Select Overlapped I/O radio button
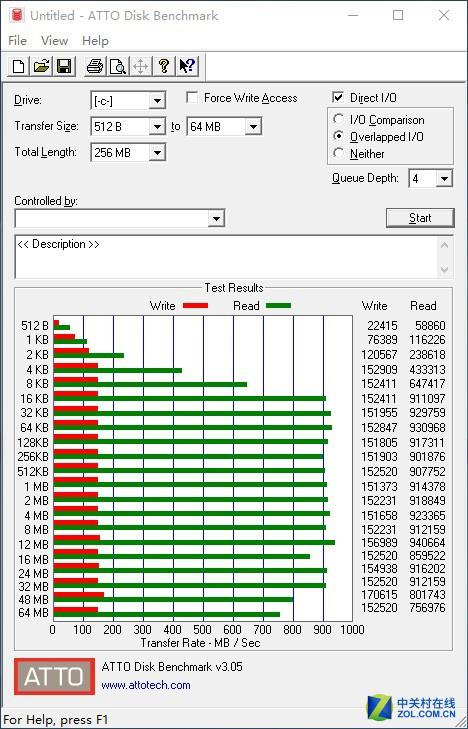Screen dimensions: 468x729 (339, 136)
